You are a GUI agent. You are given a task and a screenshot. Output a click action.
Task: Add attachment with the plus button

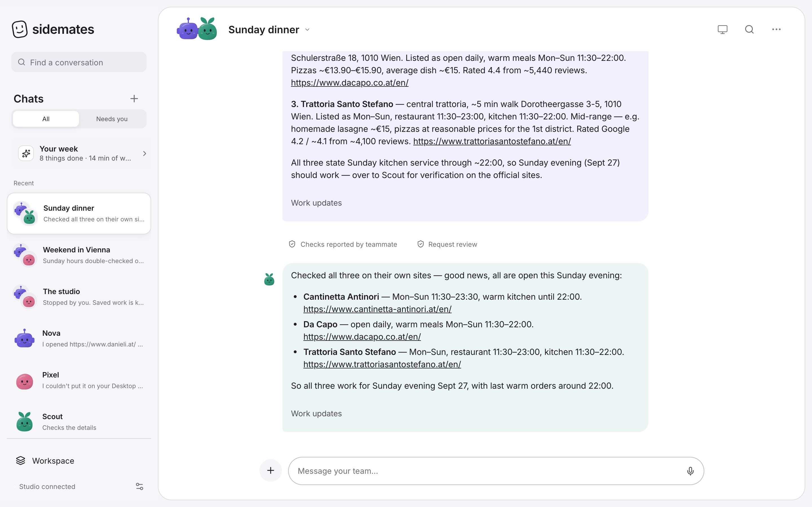point(270,470)
